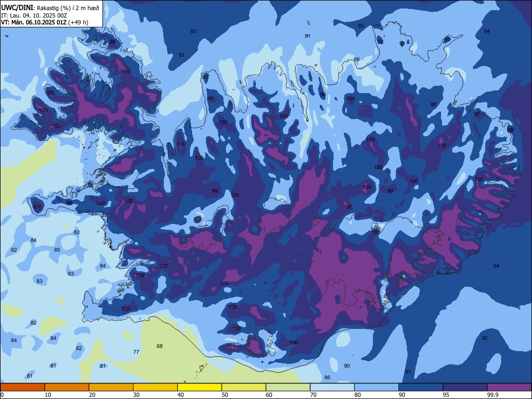Click the map value '86' near the bottom
532x399 pixels.
click(327, 377)
